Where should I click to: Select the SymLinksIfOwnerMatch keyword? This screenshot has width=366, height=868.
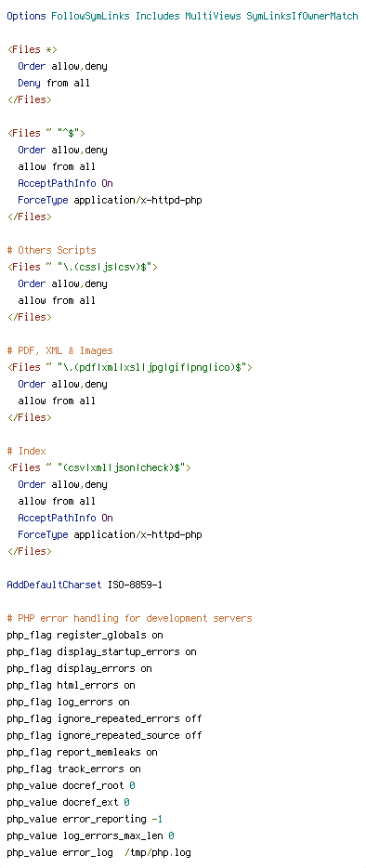302,16
